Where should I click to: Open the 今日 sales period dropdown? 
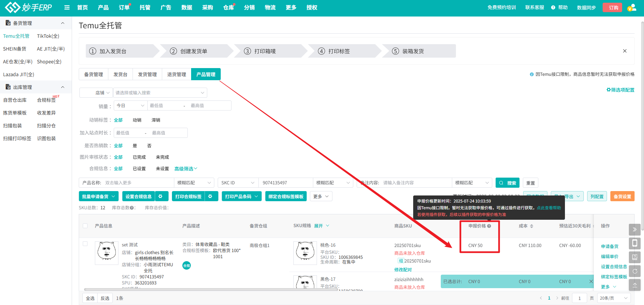tap(131, 105)
